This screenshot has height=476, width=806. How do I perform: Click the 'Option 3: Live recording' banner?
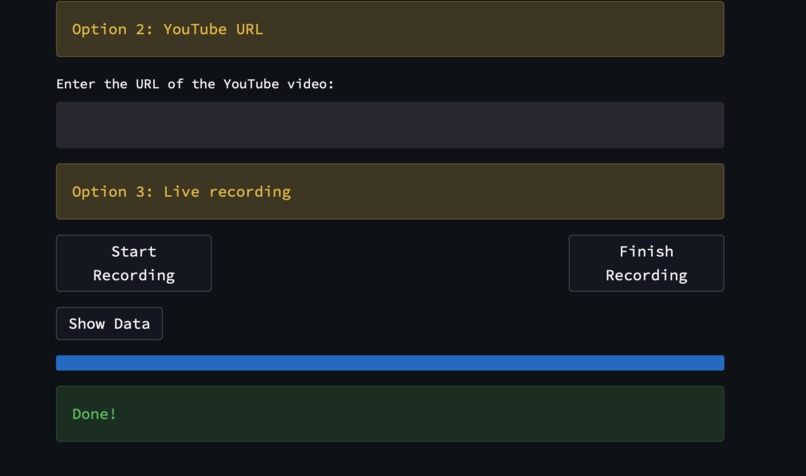(390, 191)
